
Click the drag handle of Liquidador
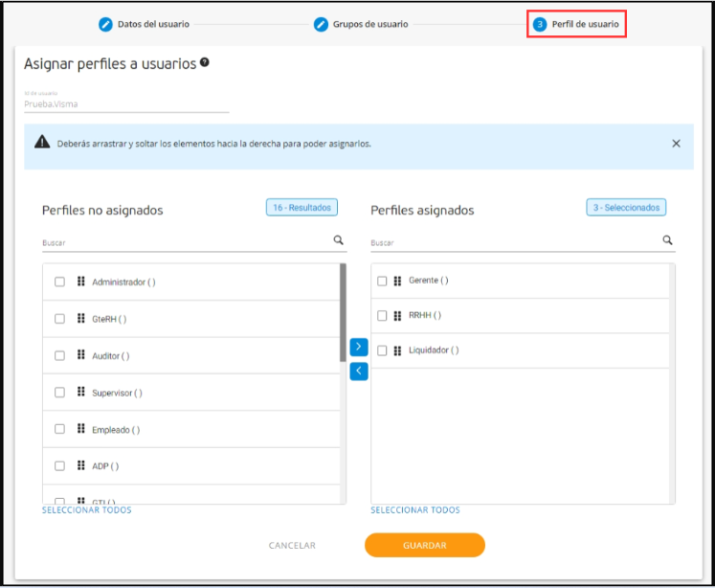(397, 351)
